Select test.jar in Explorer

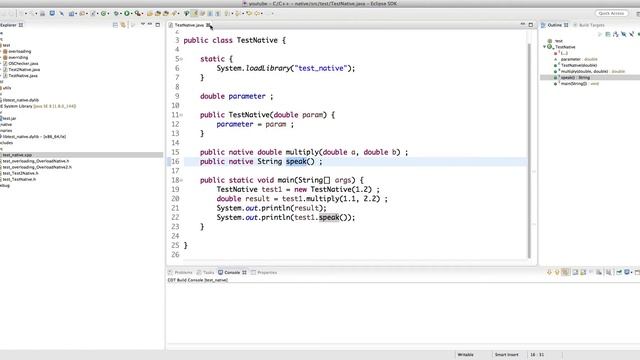coord(9,118)
